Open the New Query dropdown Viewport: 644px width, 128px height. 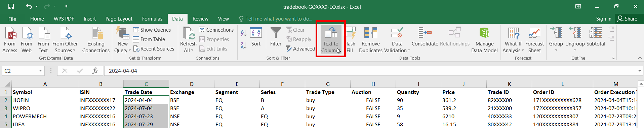pyautogui.click(x=123, y=40)
